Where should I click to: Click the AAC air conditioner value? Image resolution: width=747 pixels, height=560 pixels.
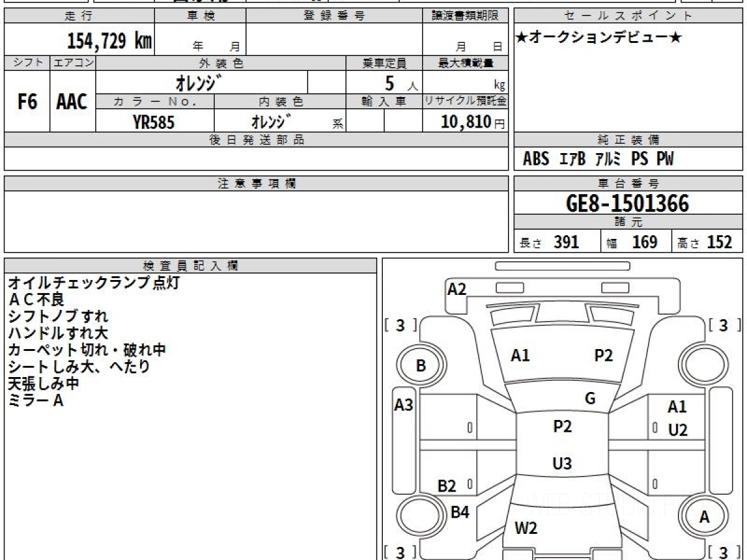72,101
